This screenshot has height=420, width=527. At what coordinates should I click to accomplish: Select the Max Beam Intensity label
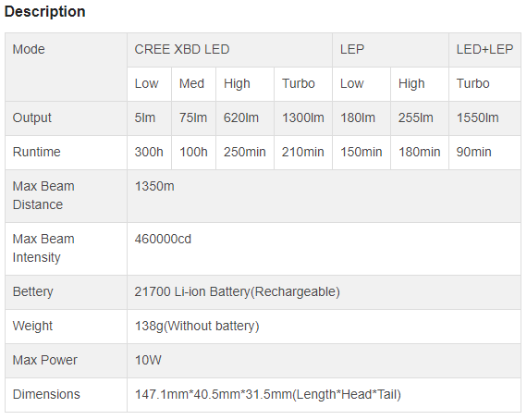pyautogui.click(x=43, y=248)
